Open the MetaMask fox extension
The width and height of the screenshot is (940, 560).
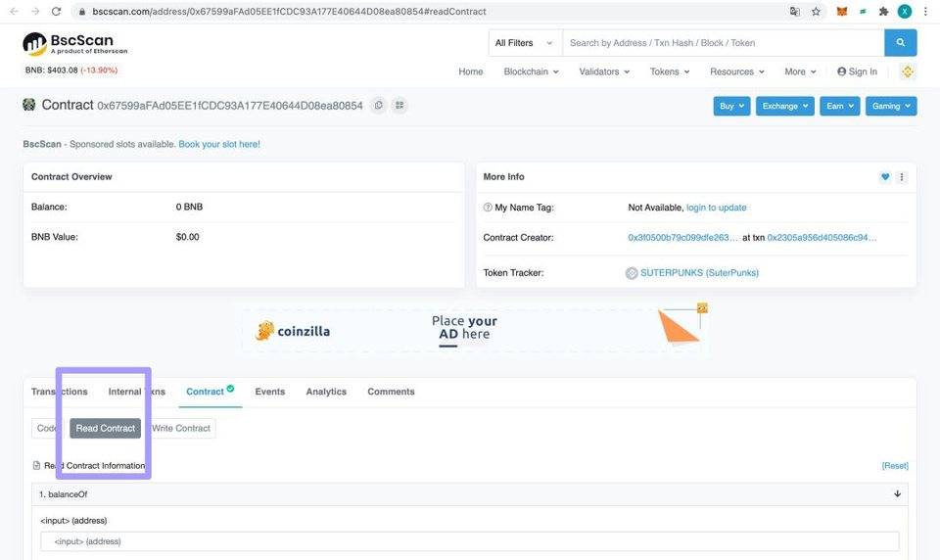(842, 12)
